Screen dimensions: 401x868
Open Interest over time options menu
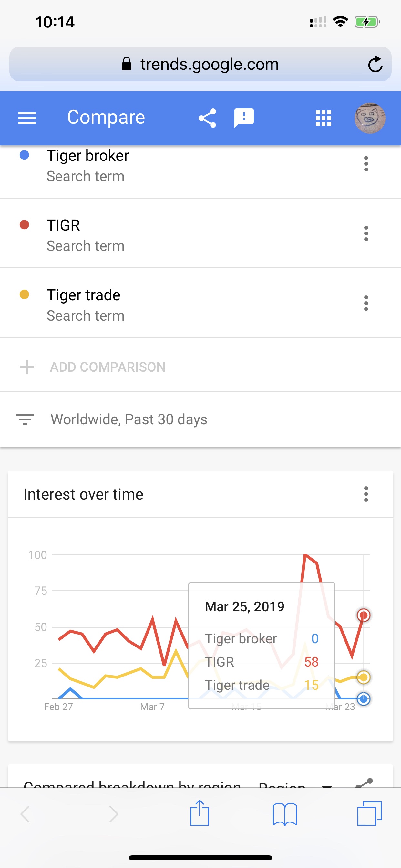point(366,494)
